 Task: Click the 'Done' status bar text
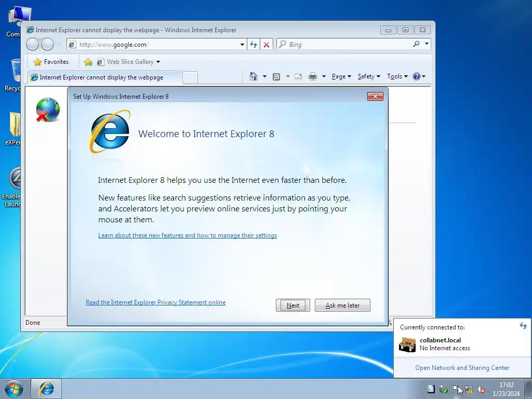click(x=33, y=322)
